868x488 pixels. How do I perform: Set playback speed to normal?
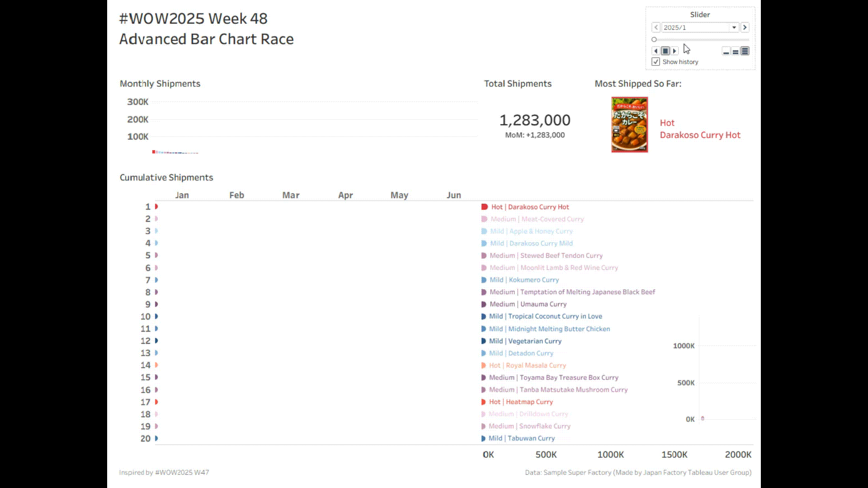click(x=736, y=52)
